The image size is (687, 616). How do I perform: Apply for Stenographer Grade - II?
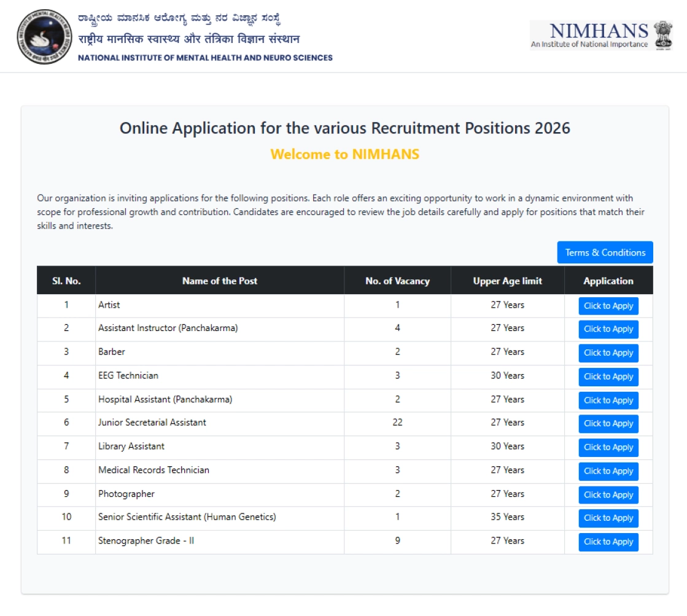click(x=608, y=542)
